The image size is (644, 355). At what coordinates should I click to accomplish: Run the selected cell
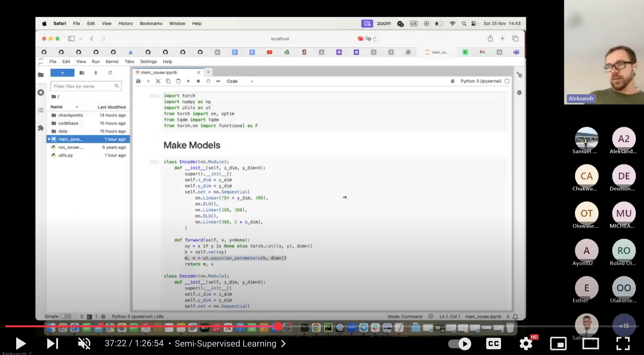(x=188, y=81)
